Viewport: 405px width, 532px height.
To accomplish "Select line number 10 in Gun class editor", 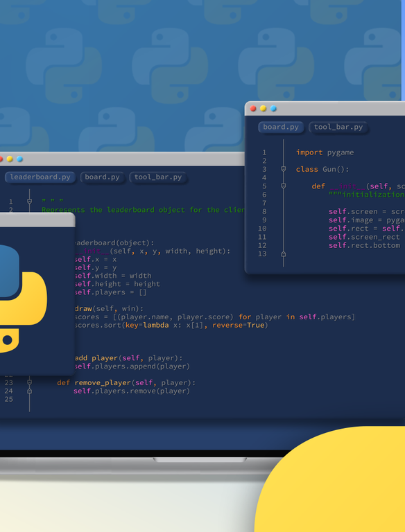I will click(262, 229).
